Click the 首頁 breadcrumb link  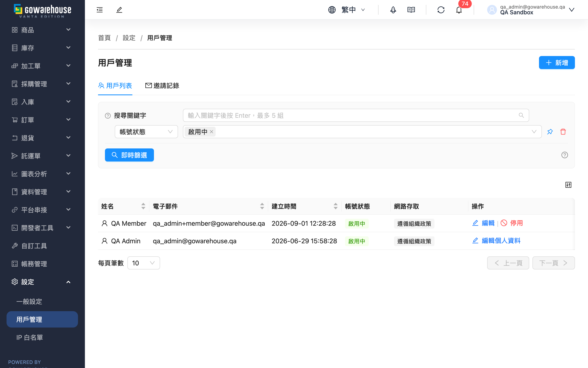pyautogui.click(x=105, y=38)
